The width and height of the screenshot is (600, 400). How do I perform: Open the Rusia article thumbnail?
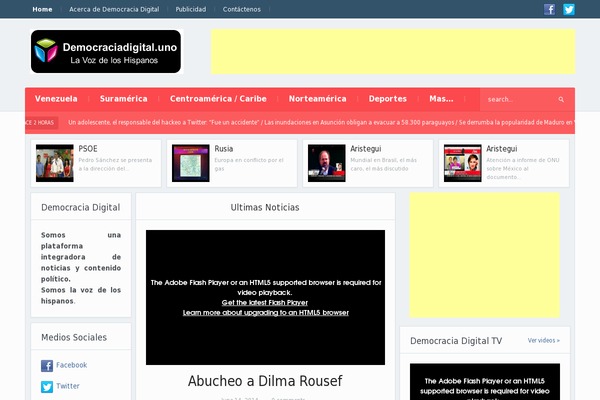(191, 163)
